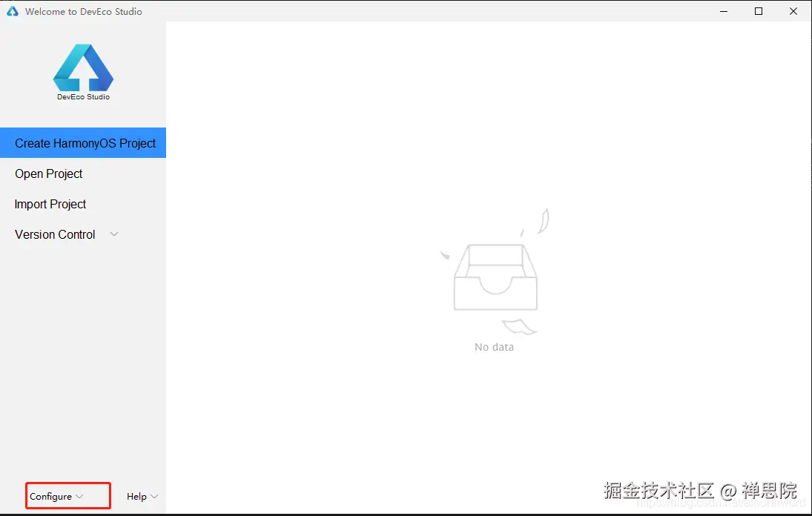Viewport: 812px width, 516px height.
Task: Open an existing project
Action: click(48, 173)
